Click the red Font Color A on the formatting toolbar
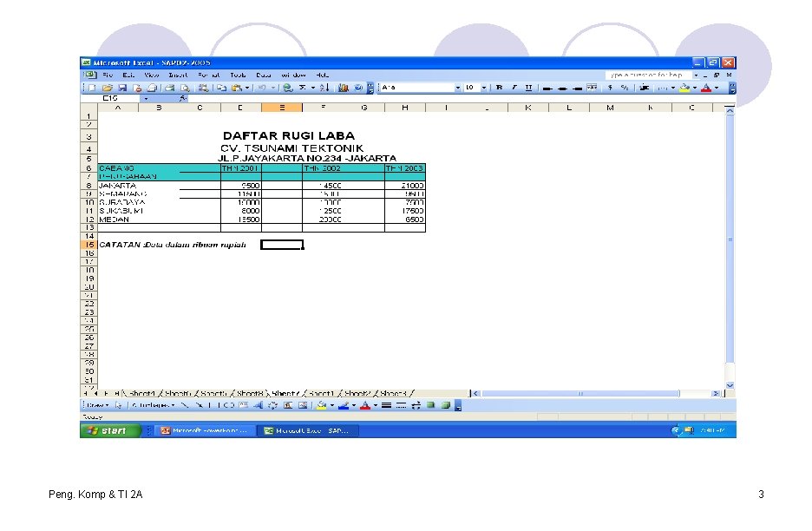Image resolution: width=812 pixels, height=531 pixels. 706,88
